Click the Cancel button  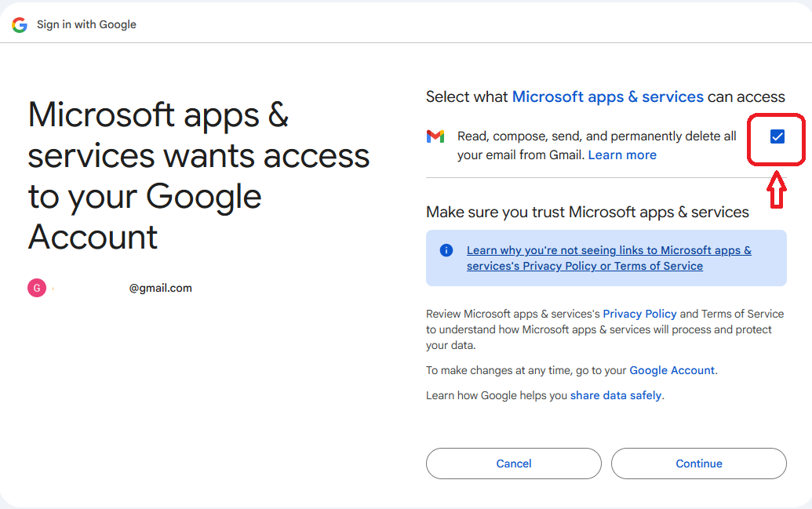pos(514,464)
